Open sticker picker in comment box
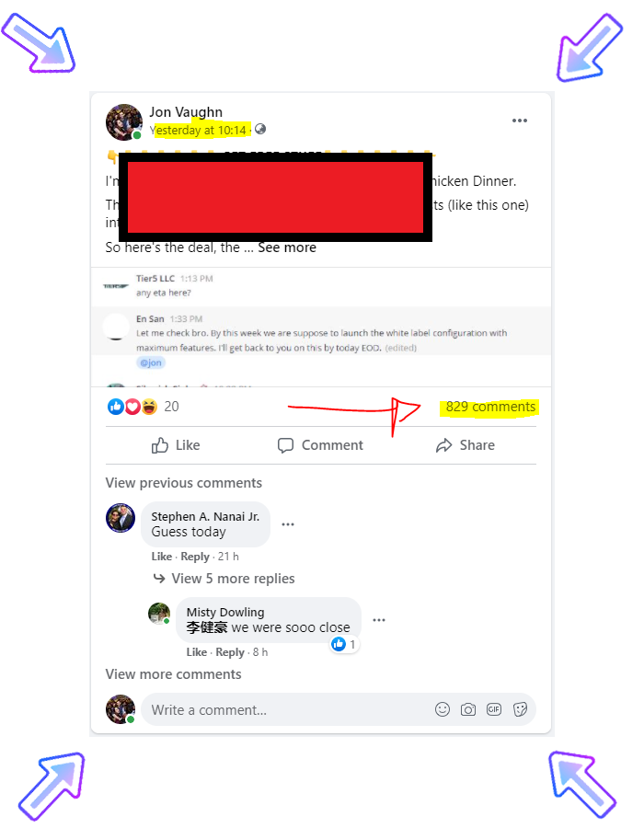The width and height of the screenshot is (644, 828). (x=520, y=709)
